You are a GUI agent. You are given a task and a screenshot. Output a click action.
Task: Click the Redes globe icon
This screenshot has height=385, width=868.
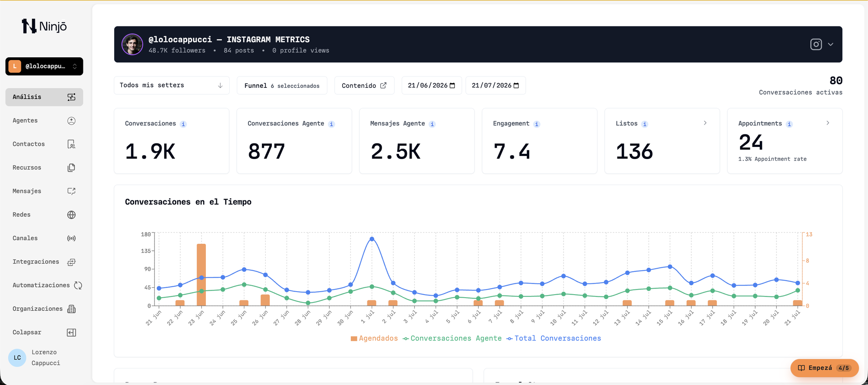pos(72,215)
